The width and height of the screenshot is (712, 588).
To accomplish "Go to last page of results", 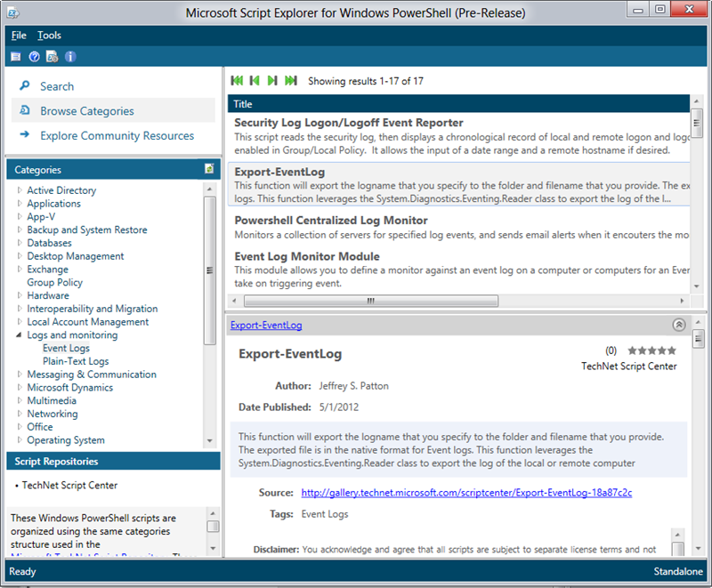I will [x=291, y=81].
